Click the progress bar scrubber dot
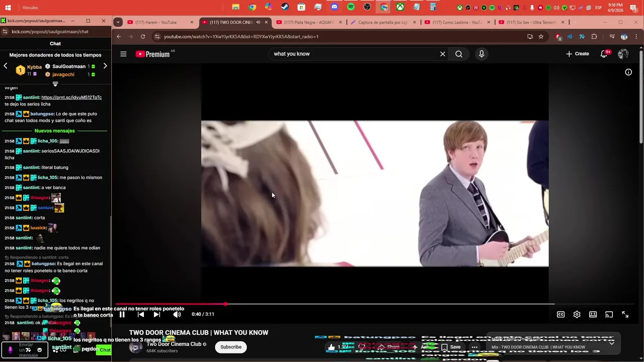This screenshot has height=362, width=644. click(225, 304)
